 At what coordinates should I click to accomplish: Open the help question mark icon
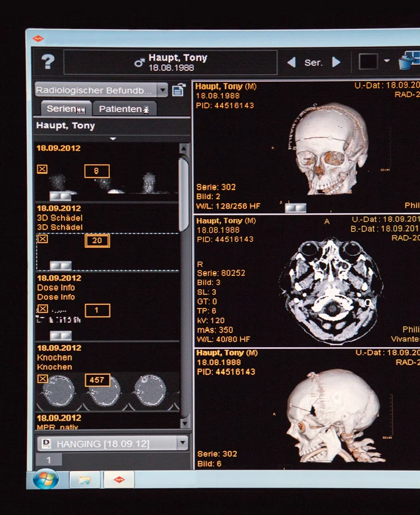pyautogui.click(x=48, y=61)
